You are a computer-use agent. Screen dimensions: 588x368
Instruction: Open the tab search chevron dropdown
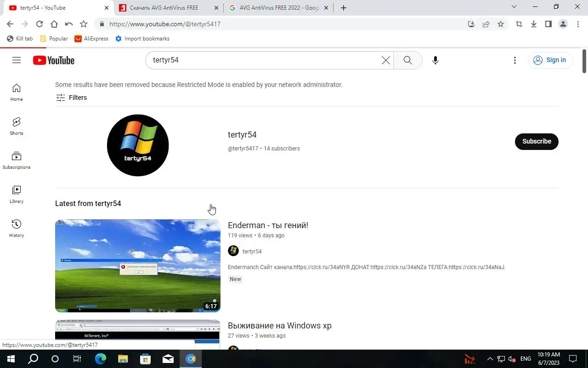(514, 7)
